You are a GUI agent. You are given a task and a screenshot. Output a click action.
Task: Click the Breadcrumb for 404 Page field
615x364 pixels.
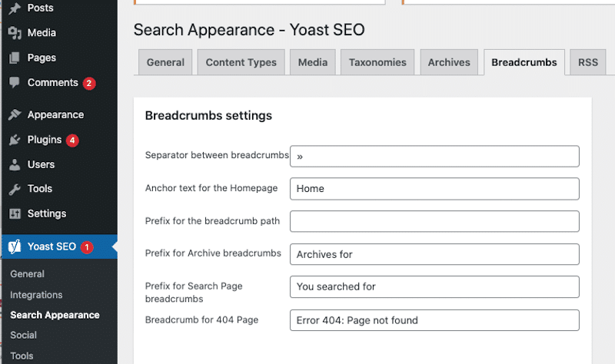pos(434,320)
